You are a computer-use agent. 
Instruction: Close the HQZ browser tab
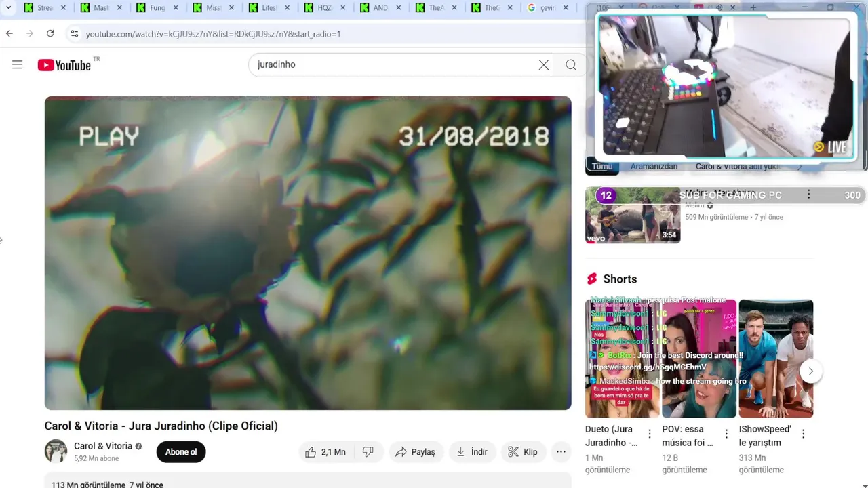[344, 8]
